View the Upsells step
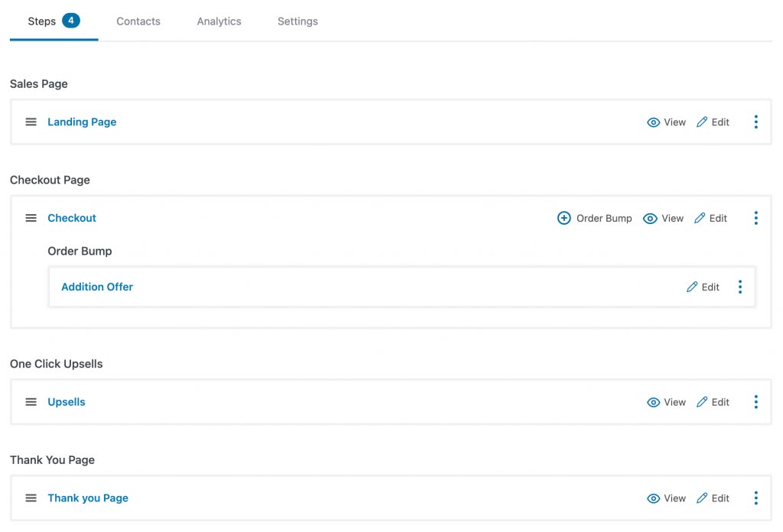 click(x=666, y=402)
